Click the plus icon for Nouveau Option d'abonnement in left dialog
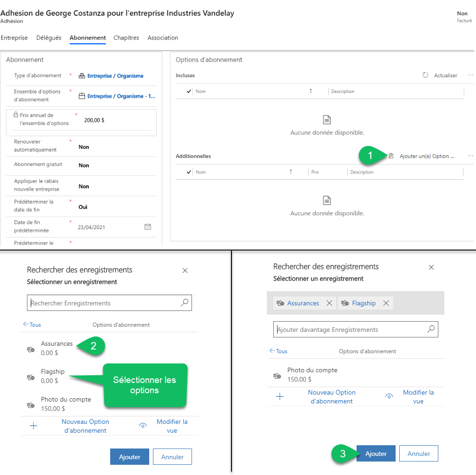 pyautogui.click(x=33, y=426)
